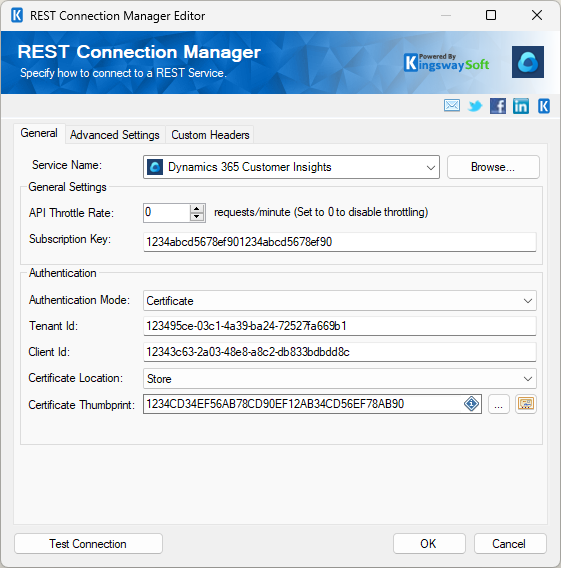Image resolution: width=561 pixels, height=568 pixels.
Task: Click the 'Subscription Key:' label
Action: (x=70, y=239)
